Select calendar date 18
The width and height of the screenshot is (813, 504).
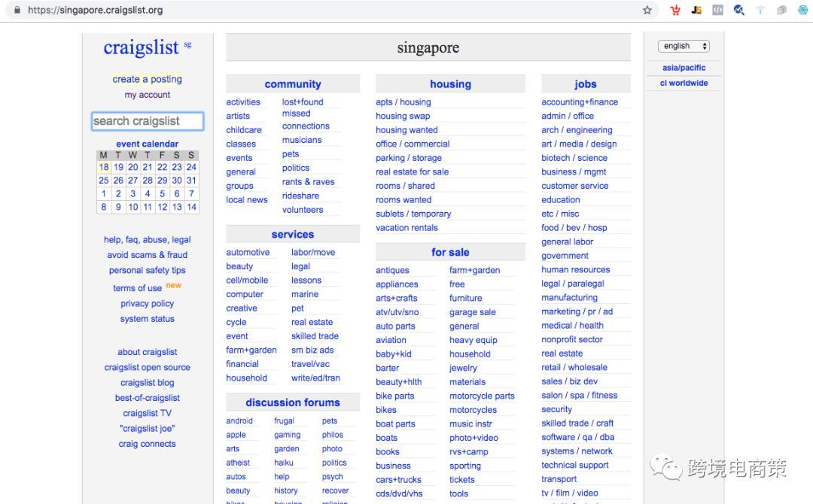(104, 167)
